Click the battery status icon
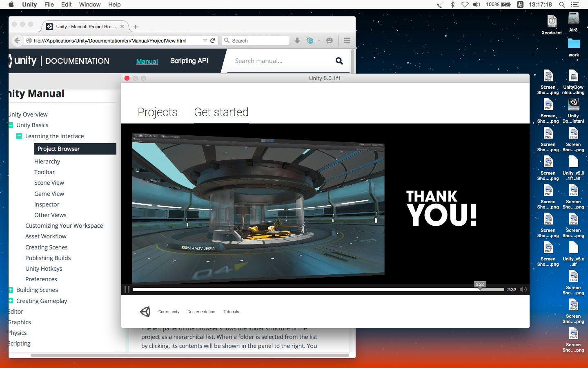Screen dimensions: 588x368 click(x=506, y=4)
